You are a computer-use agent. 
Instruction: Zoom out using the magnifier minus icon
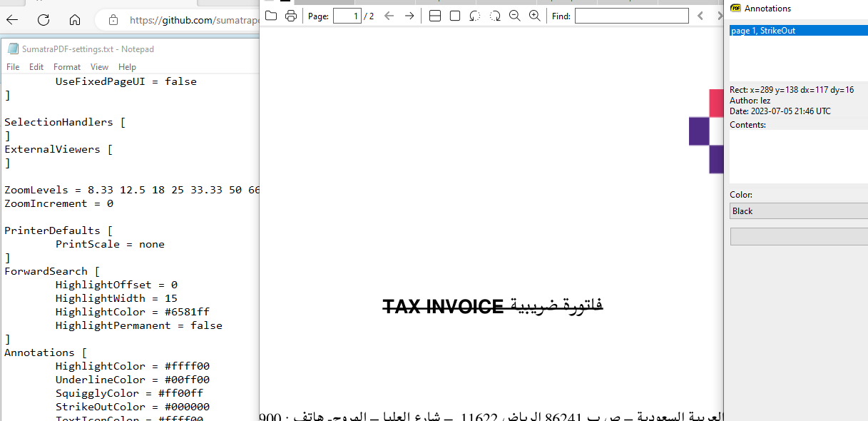[514, 15]
